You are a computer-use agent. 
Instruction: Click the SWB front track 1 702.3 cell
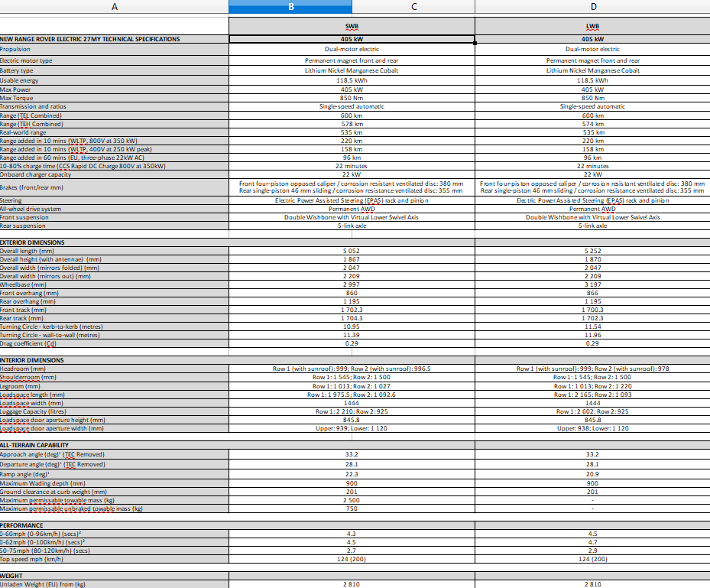[352, 310]
